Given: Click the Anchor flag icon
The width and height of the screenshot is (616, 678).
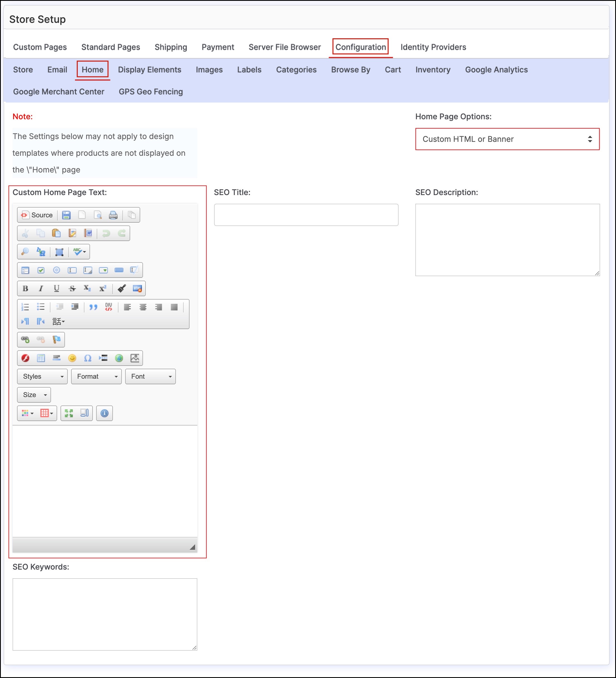Looking at the screenshot, I should tap(57, 339).
